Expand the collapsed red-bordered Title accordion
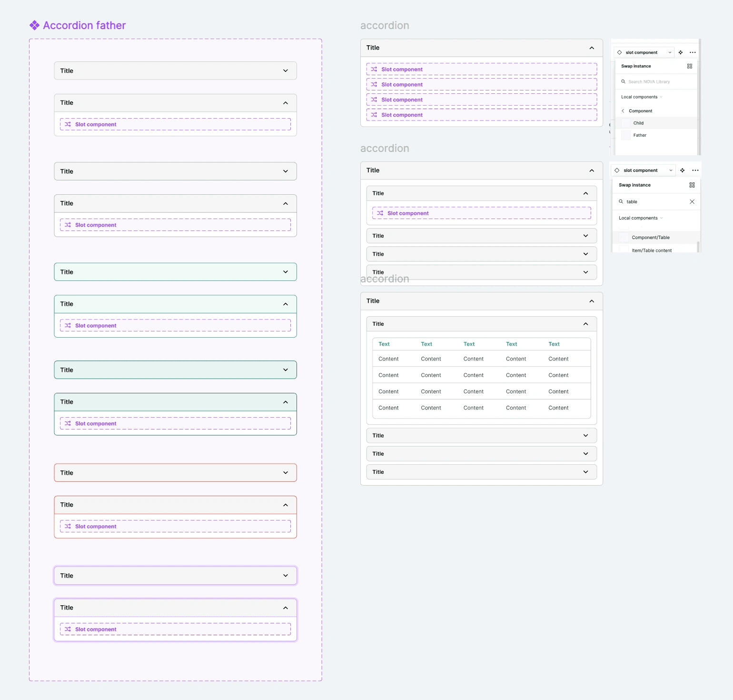 point(286,473)
